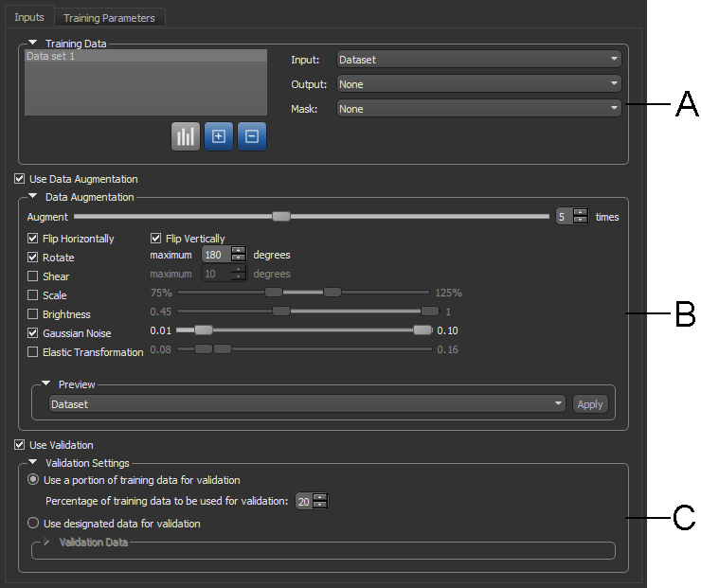Click the Apply preview button

[x=590, y=404]
